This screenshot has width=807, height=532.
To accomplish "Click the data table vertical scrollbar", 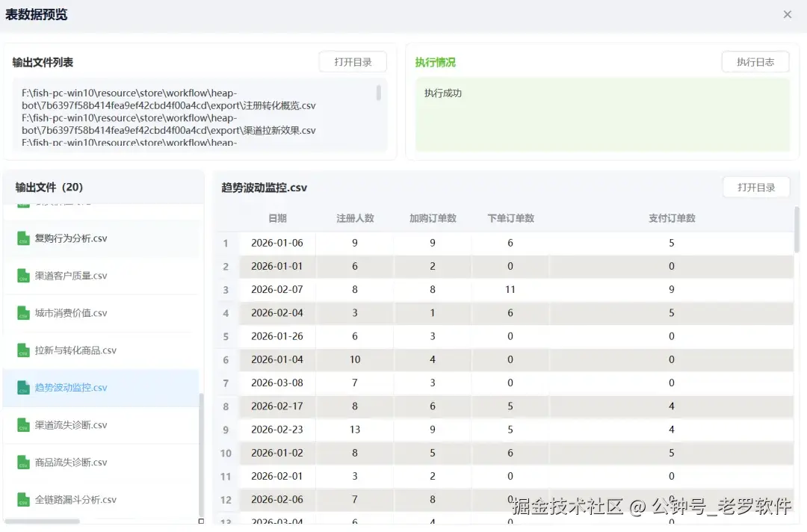I will [x=797, y=230].
